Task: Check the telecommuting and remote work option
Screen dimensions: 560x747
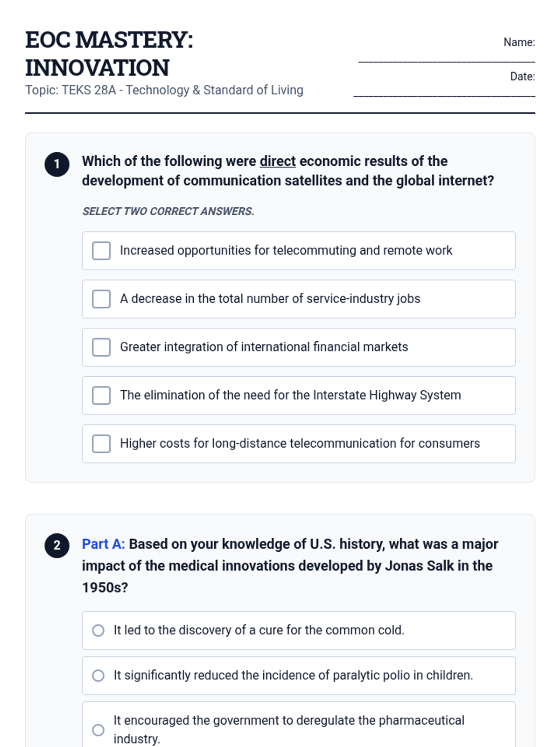Action: 101,251
